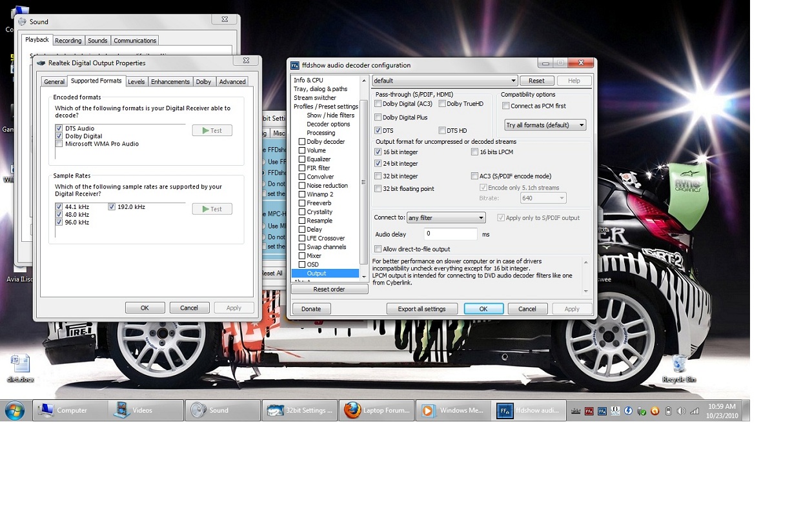Open Videos library taskbar item
This screenshot has width=812, height=507.
146,410
